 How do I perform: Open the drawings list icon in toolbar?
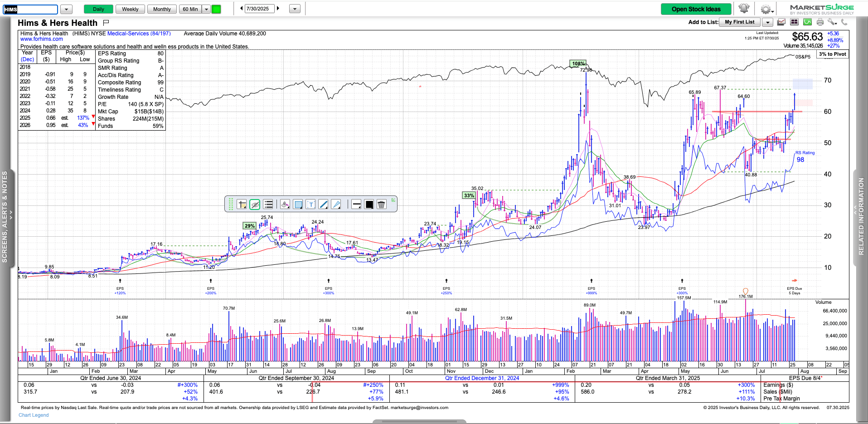[268, 205]
